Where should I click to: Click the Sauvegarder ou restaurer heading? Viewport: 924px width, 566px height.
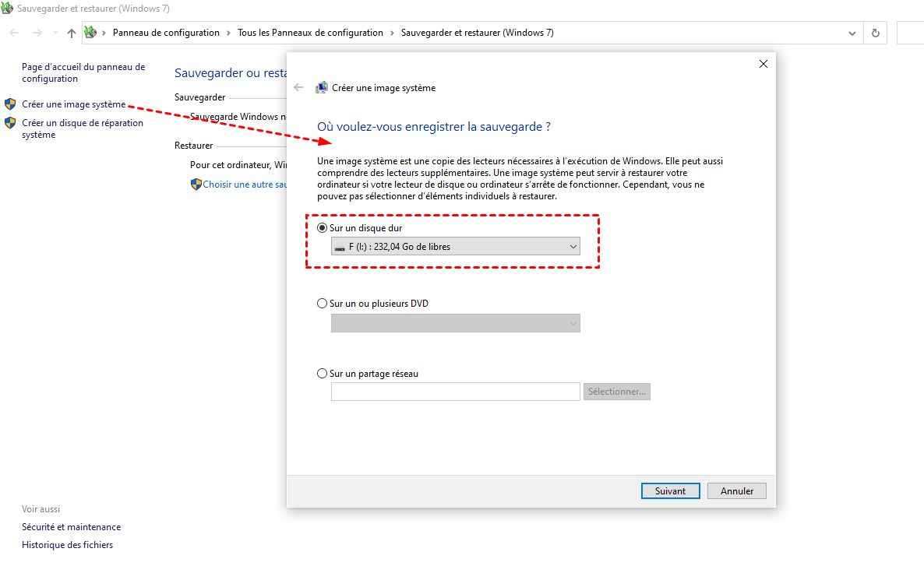231,73
